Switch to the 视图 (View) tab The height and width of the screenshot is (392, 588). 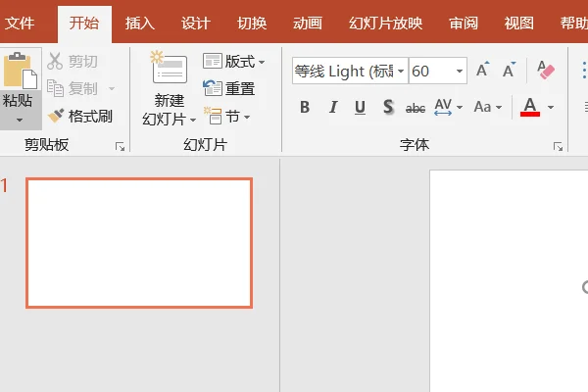pyautogui.click(x=519, y=24)
